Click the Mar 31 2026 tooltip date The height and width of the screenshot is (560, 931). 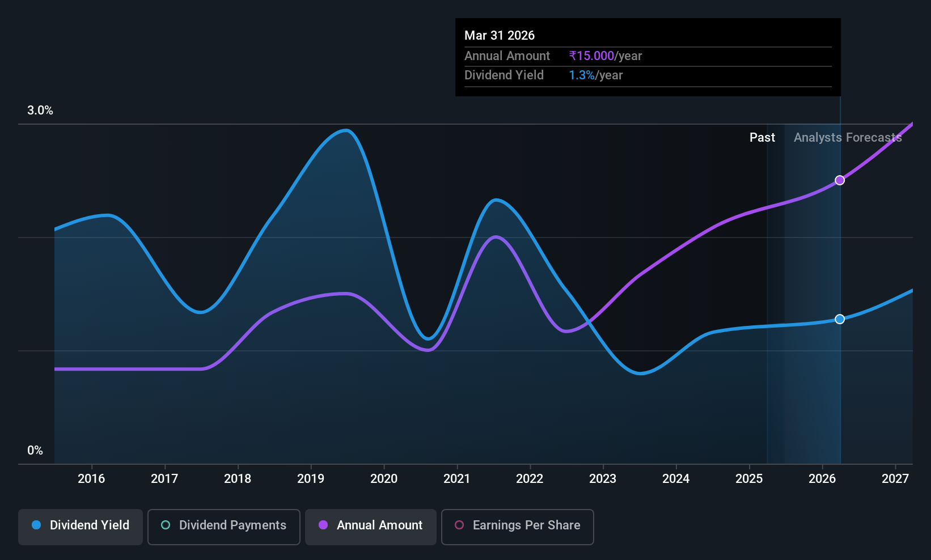(x=500, y=35)
